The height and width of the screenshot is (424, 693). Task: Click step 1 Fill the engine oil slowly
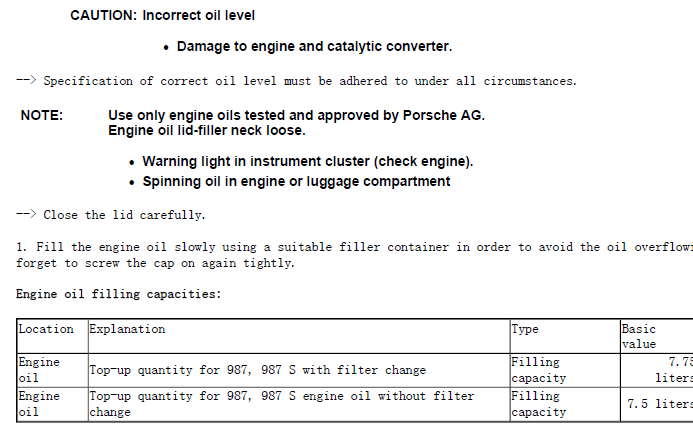354,255
